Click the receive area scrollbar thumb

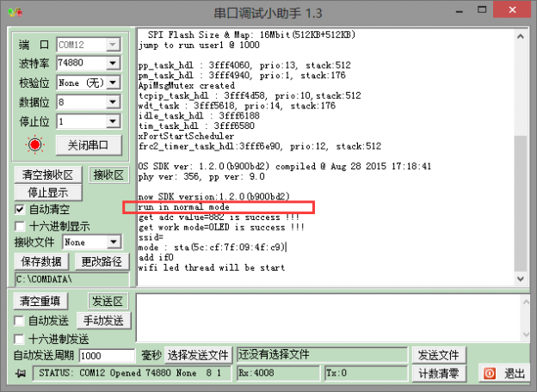[520, 204]
